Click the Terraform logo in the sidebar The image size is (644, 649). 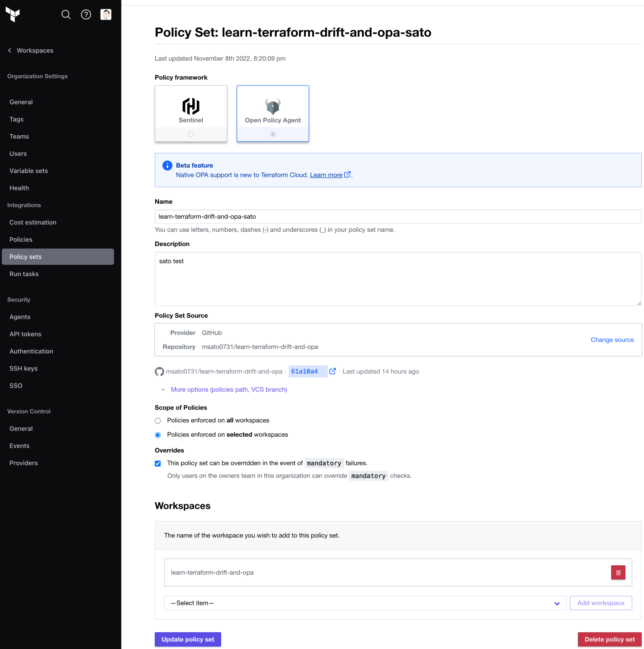click(12, 15)
